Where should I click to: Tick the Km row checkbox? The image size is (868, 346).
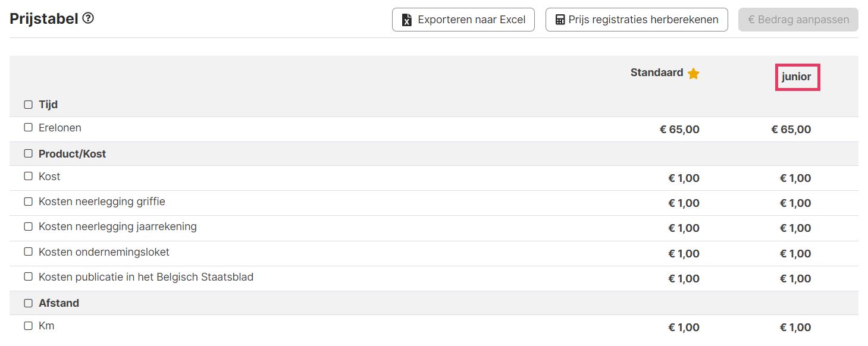coord(28,326)
